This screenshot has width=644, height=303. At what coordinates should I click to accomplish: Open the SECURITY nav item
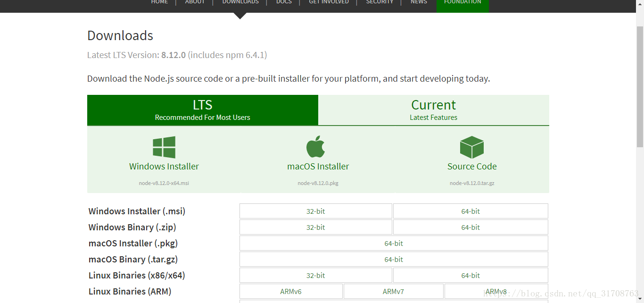tap(380, 2)
